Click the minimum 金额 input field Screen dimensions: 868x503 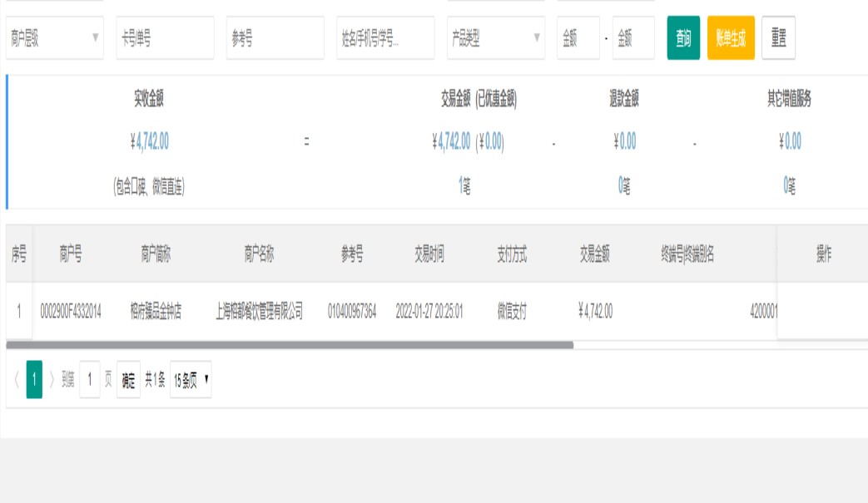click(x=578, y=38)
